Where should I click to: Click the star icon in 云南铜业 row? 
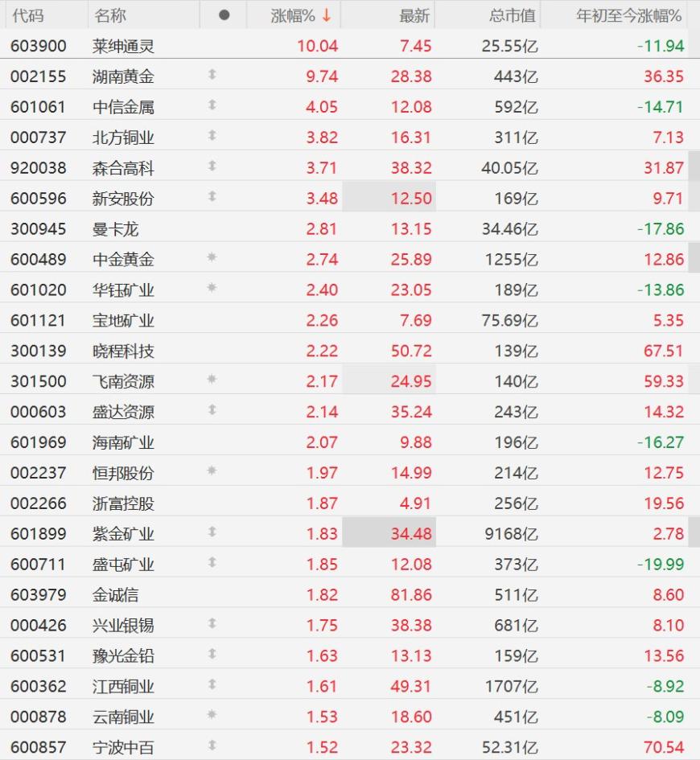coord(212,715)
